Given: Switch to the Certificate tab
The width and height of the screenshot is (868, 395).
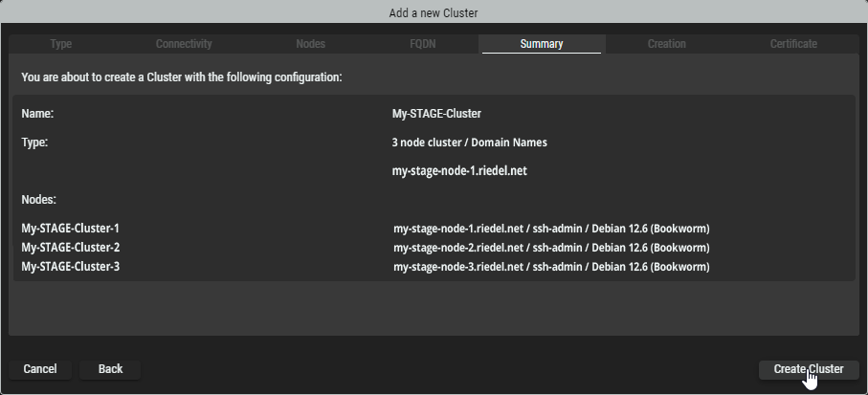Looking at the screenshot, I should coord(793,44).
